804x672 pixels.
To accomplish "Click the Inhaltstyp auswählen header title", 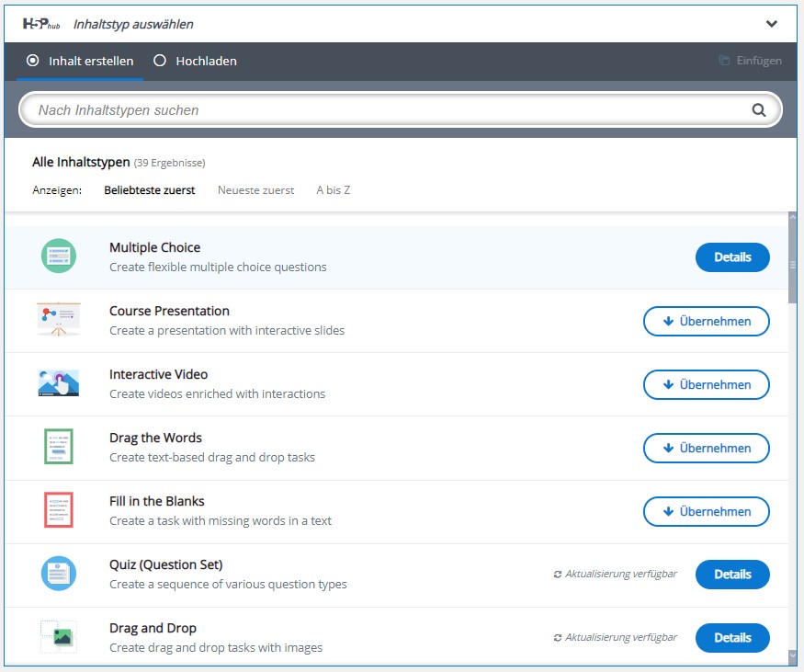I will tap(133, 24).
